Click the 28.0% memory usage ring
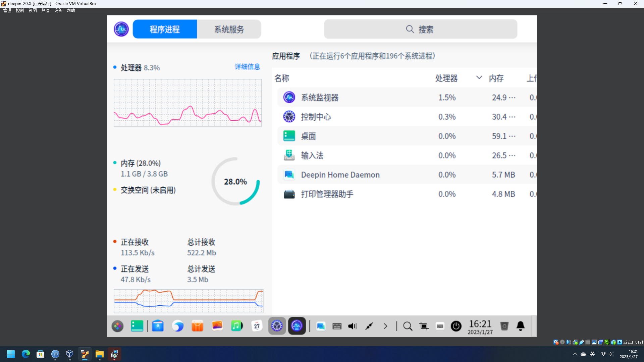The image size is (644, 362). tap(235, 181)
